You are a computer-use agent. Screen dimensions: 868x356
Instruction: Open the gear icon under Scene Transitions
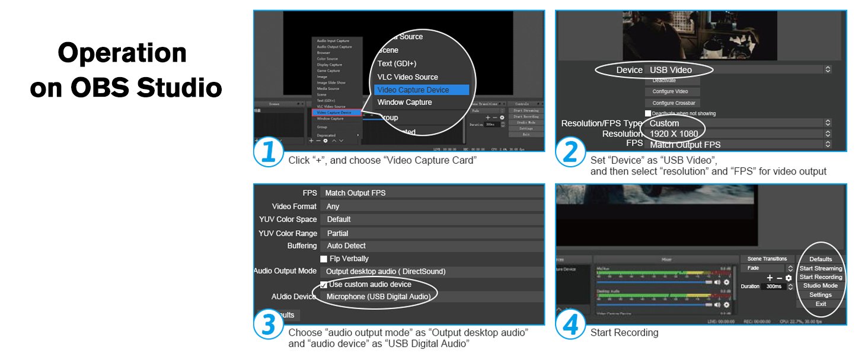(788, 278)
